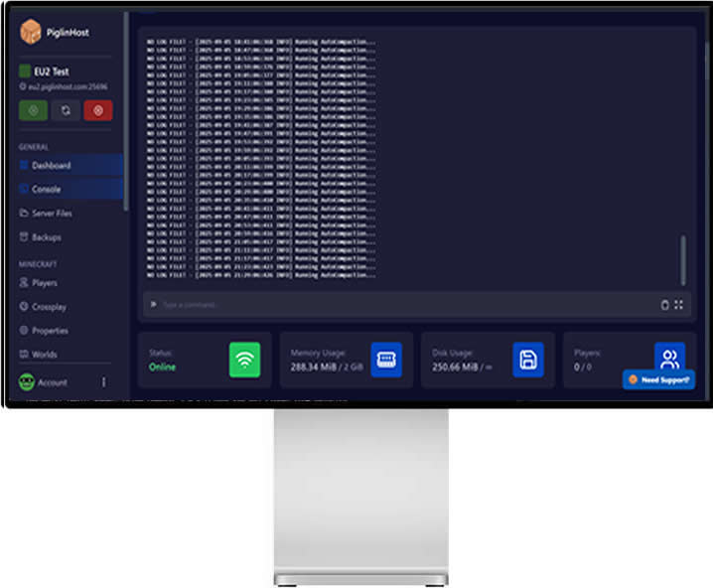Click the EU2 Test server name
Screen dimensions: 713x588
52,72
